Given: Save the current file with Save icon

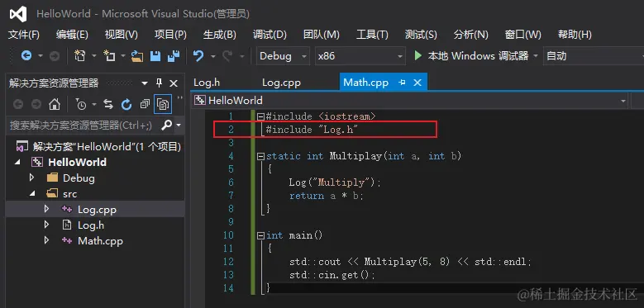Looking at the screenshot, I should pyautogui.click(x=155, y=56).
